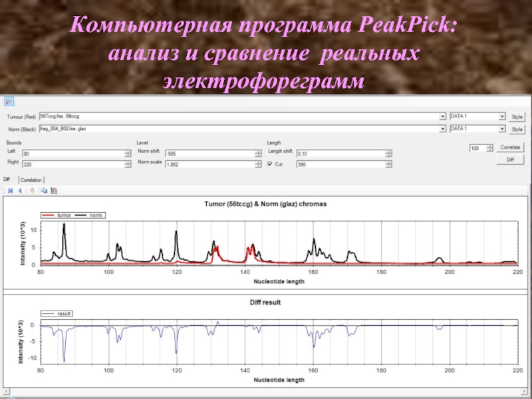
Task: Click the Style button for Norm row
Action: coord(517,129)
